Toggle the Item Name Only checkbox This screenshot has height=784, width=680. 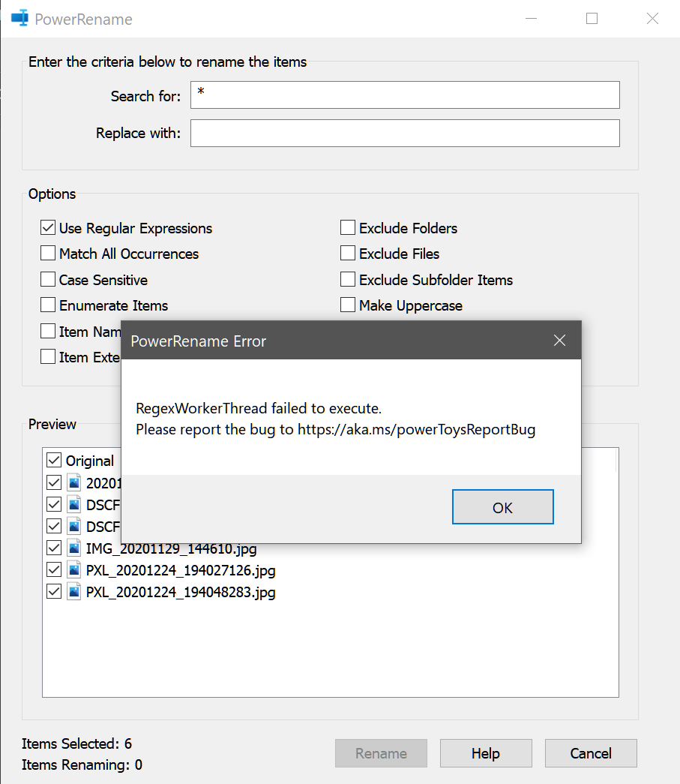coord(48,331)
